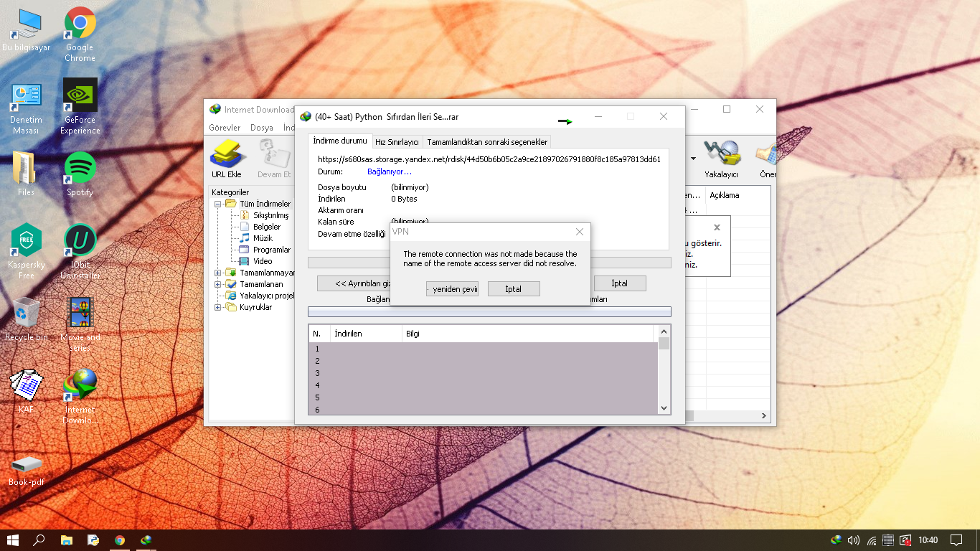Select the Müzik category

tap(263, 238)
